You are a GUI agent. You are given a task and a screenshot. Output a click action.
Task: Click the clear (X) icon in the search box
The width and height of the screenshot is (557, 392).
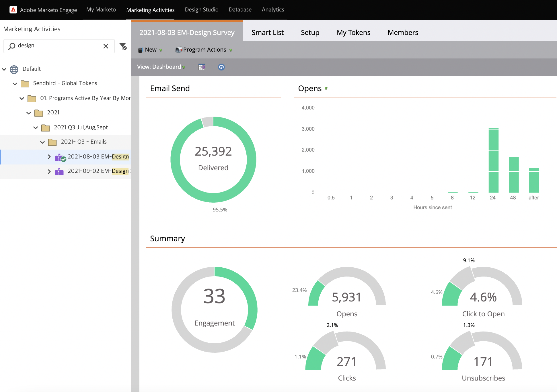tap(106, 46)
